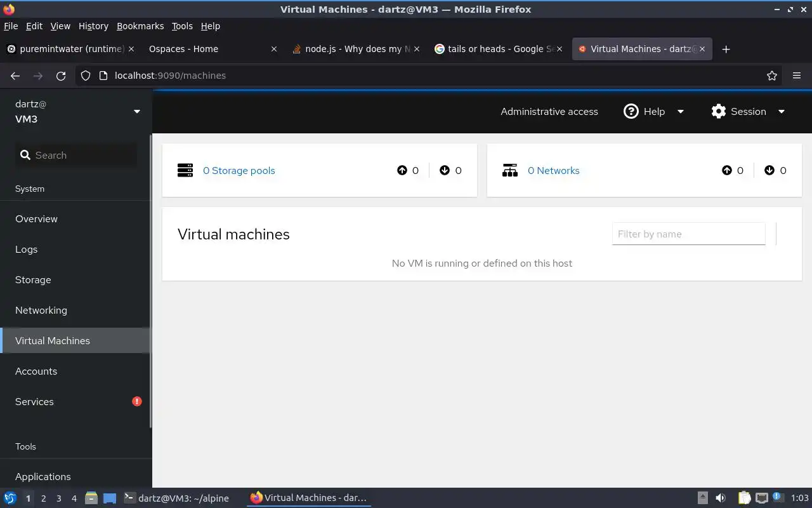Go to Services in sidebar
This screenshot has height=508, width=812.
pos(75,401)
